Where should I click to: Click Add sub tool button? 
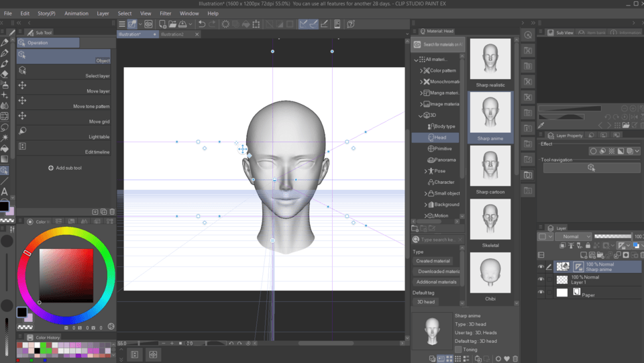65,168
